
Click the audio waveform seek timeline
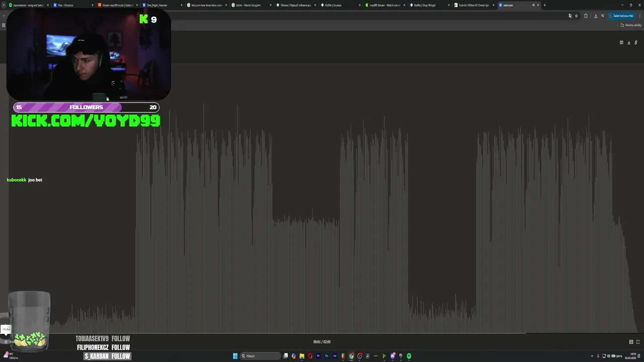[x=322, y=333]
